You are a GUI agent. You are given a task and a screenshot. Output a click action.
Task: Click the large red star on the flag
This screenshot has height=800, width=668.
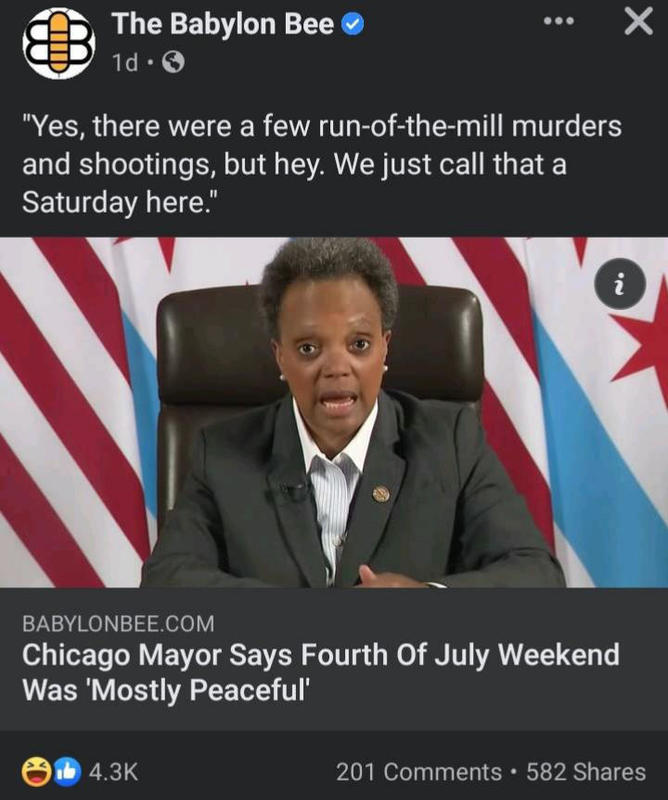[x=643, y=340]
